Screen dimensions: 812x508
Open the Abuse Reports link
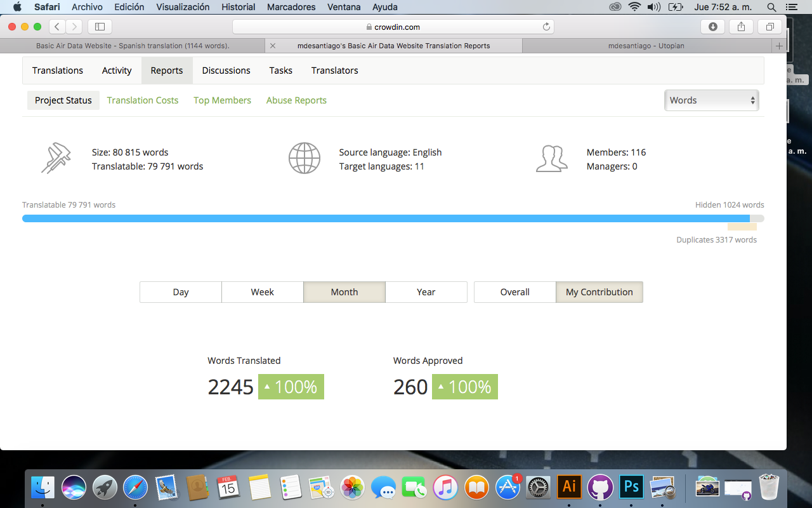(296, 100)
